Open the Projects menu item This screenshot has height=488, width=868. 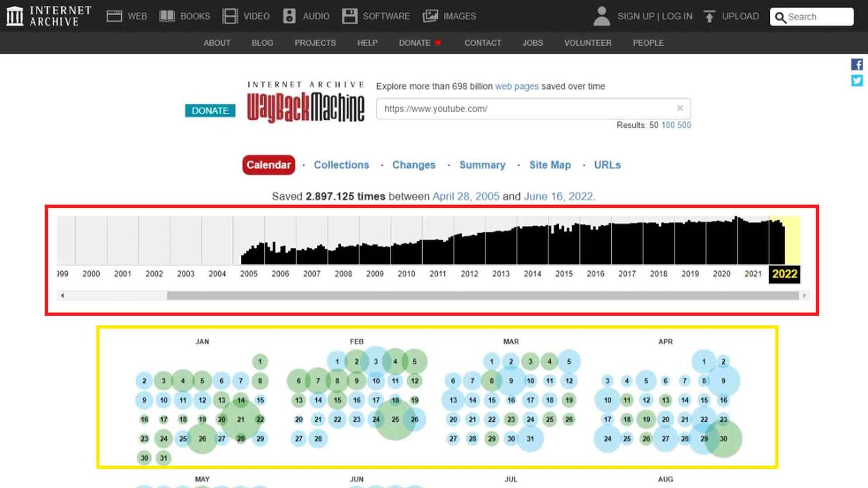pos(315,43)
